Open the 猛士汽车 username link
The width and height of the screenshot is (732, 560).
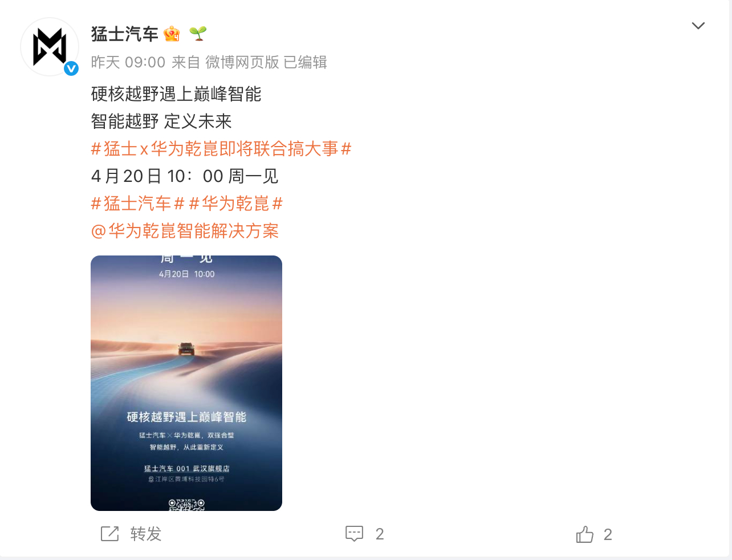point(125,34)
